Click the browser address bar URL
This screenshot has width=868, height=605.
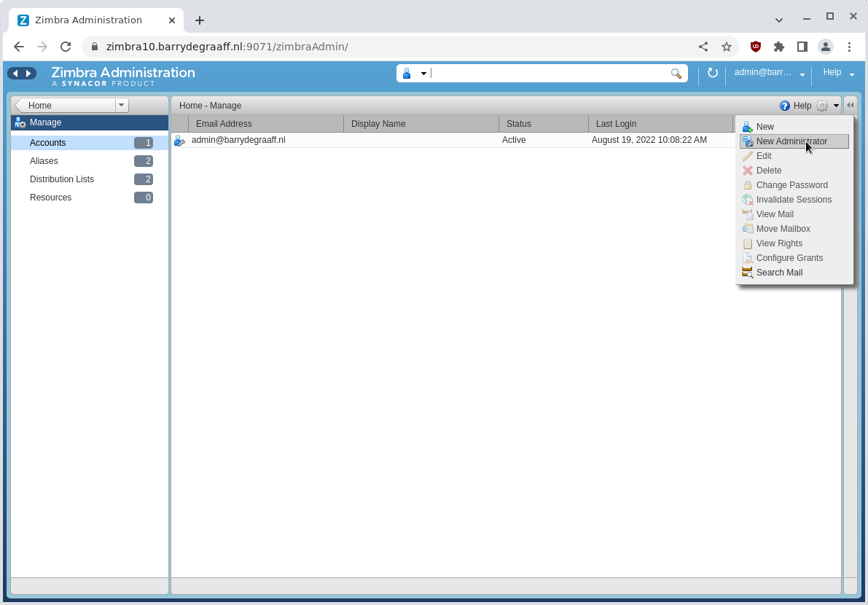click(x=227, y=47)
